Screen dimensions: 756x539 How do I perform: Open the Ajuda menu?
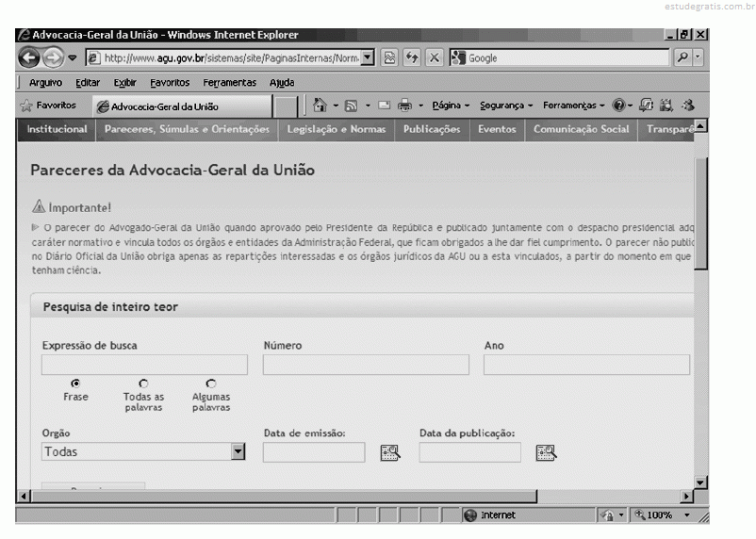tap(282, 82)
